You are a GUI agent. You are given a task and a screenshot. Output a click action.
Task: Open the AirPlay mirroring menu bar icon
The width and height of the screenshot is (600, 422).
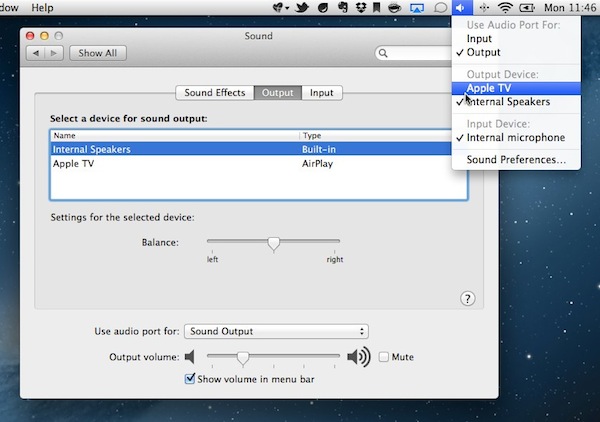(417, 8)
